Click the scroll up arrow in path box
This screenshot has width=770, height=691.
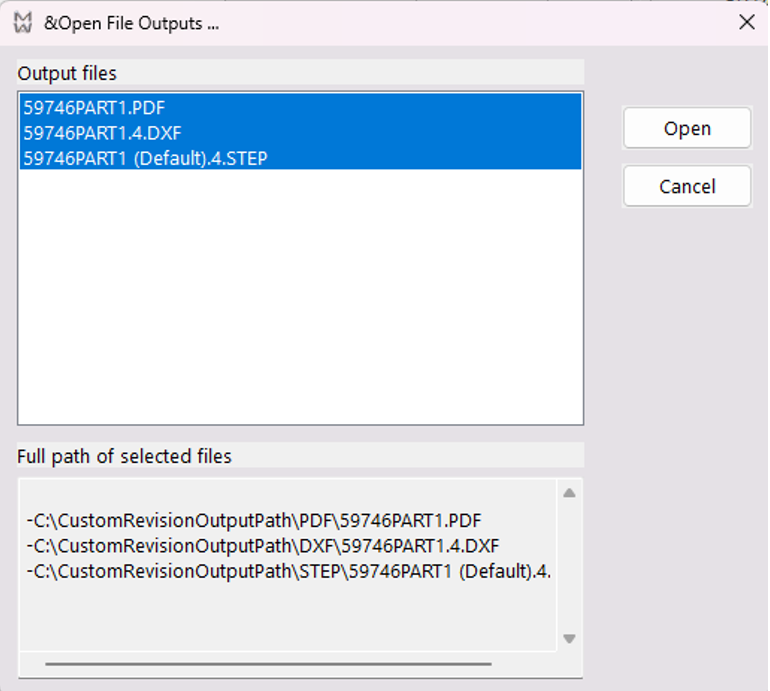pos(569,493)
